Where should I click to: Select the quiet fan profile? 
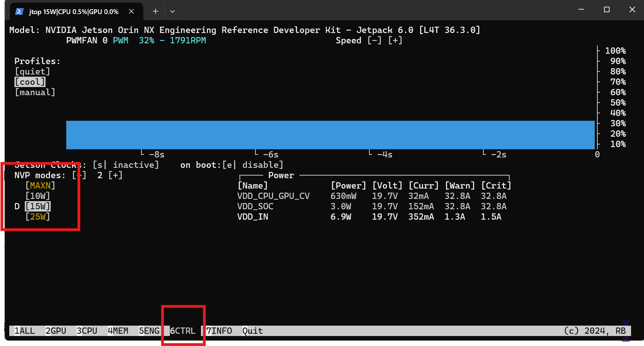(32, 71)
